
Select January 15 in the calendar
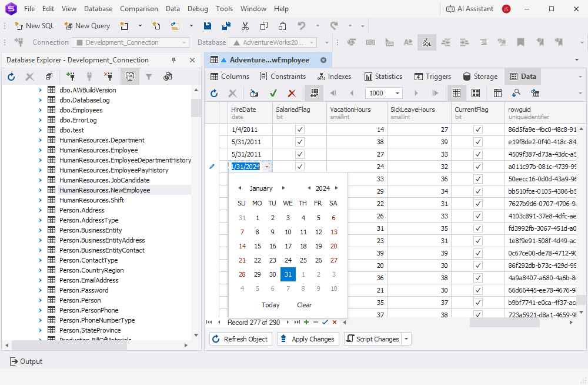[258, 247]
